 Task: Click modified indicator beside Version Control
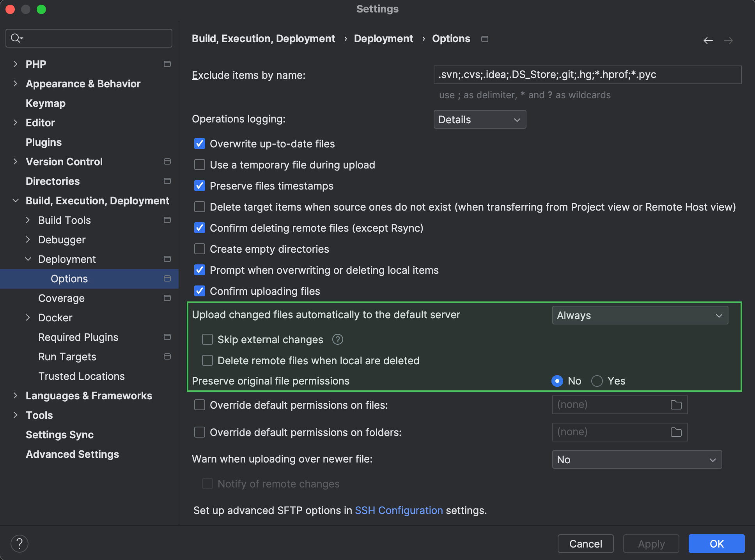[x=167, y=161]
